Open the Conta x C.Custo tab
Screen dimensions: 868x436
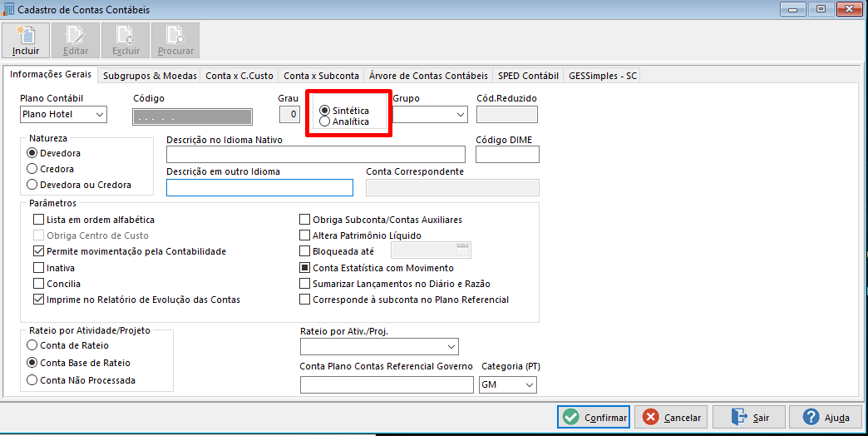239,76
